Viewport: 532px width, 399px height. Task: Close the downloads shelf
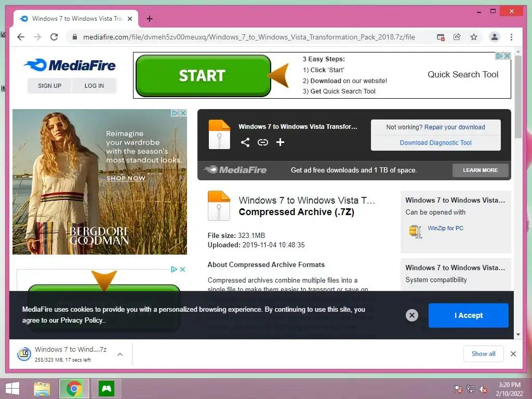tap(513, 354)
